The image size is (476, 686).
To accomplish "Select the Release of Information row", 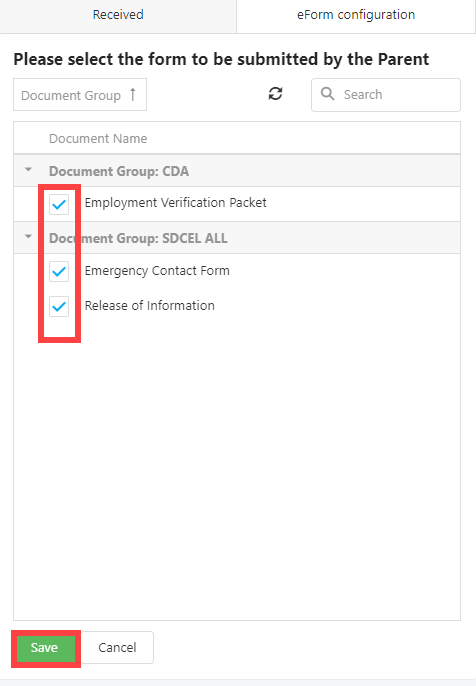I will click(x=237, y=305).
